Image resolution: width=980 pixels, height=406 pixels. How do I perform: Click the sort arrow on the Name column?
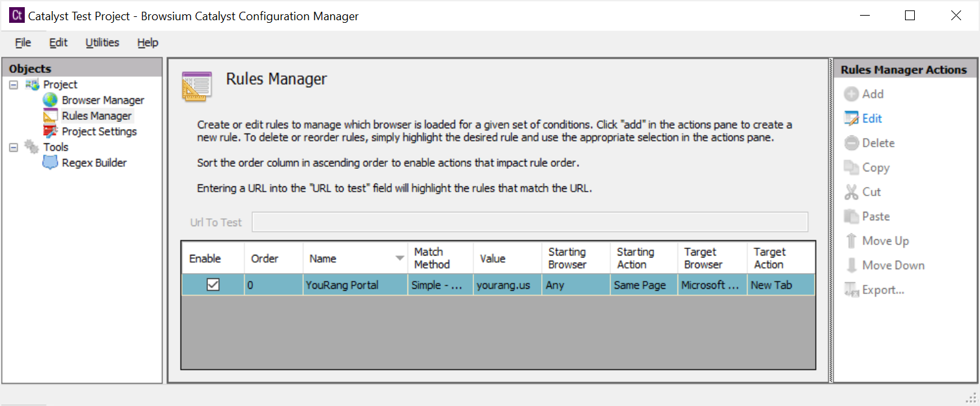click(400, 259)
